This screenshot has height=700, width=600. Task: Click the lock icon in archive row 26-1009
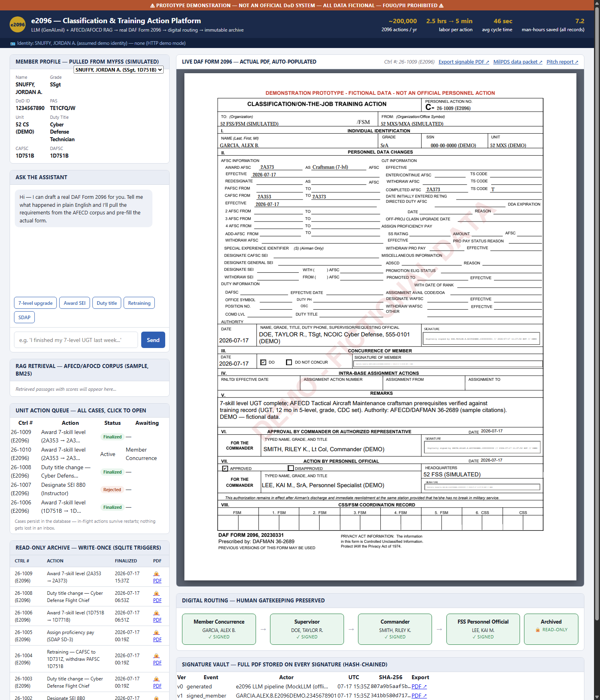(156, 574)
